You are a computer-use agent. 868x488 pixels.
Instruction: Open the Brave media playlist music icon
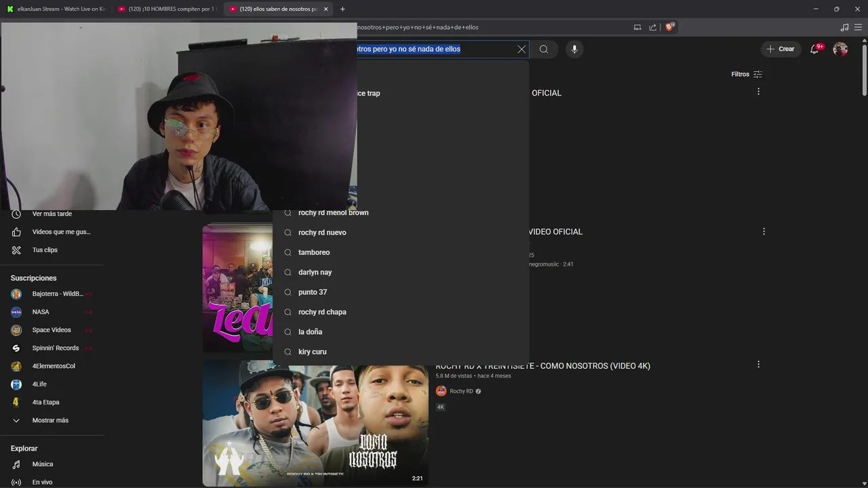(x=844, y=27)
